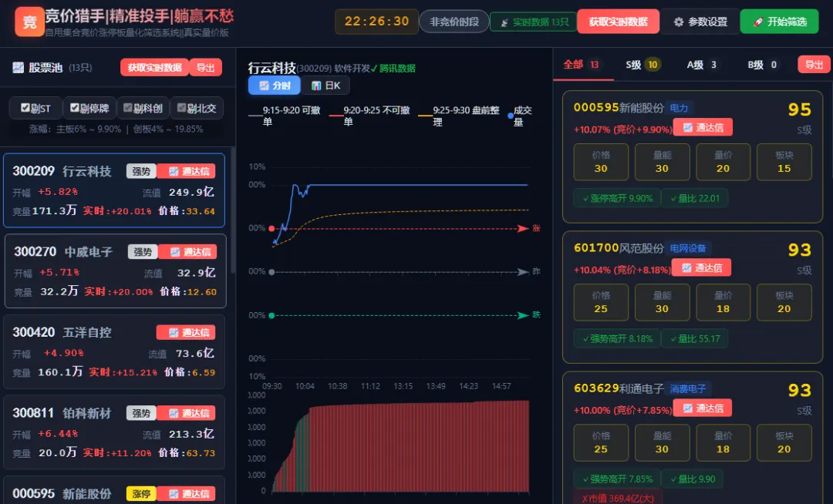833x504 pixels.
Task: Click 消费电子 sector tag on 利通电子 card
Action: 688,389
